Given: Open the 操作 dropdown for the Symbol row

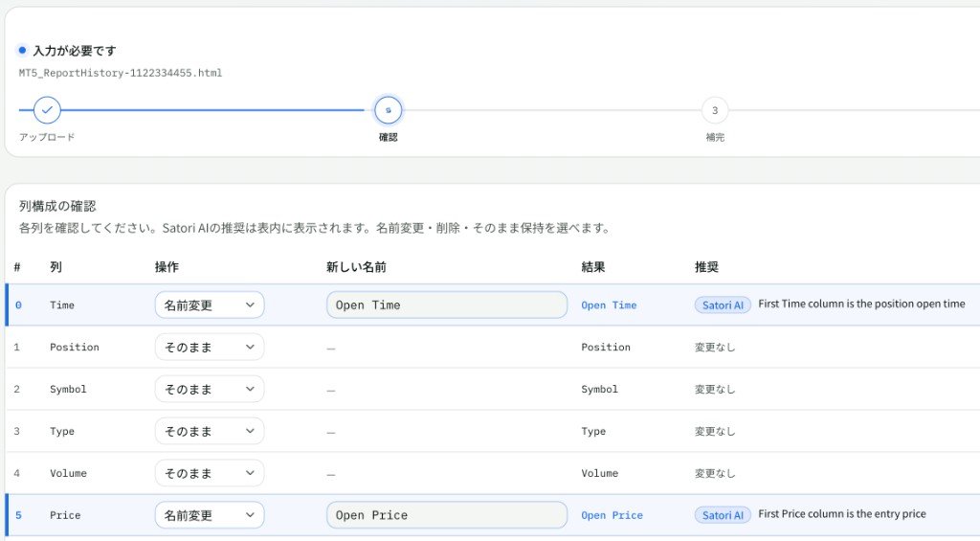Looking at the screenshot, I should point(210,389).
